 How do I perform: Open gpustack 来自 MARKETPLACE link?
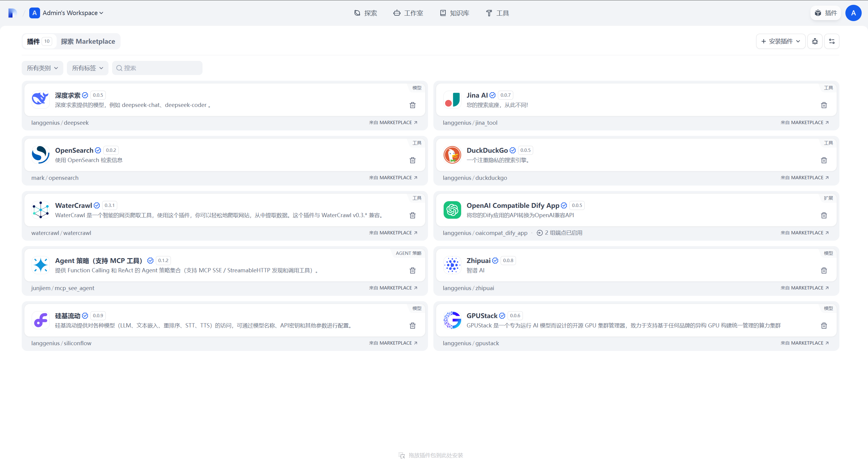coord(805,343)
